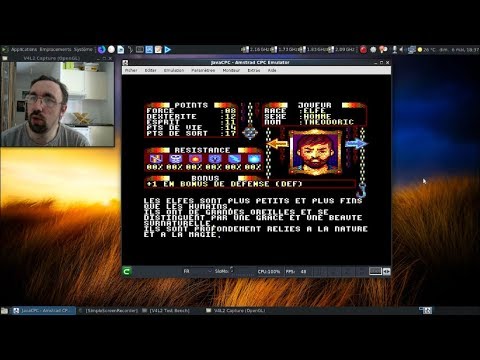480x360 pixels.
Task: Launch the blue play-arrow panel launcher
Action: pyautogui.click(x=168, y=50)
